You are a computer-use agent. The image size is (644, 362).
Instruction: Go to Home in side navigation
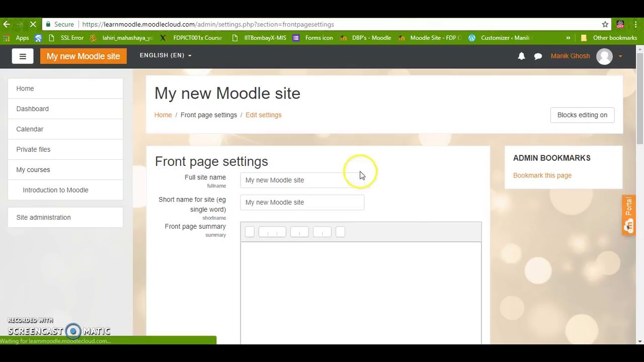(x=65, y=88)
